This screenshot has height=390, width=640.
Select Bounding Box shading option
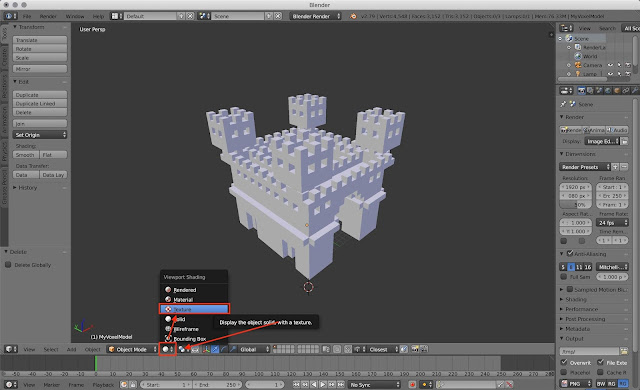pos(193,339)
